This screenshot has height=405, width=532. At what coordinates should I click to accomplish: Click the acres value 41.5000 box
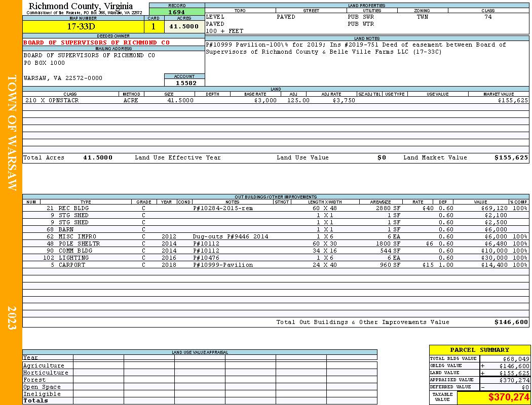tap(184, 27)
